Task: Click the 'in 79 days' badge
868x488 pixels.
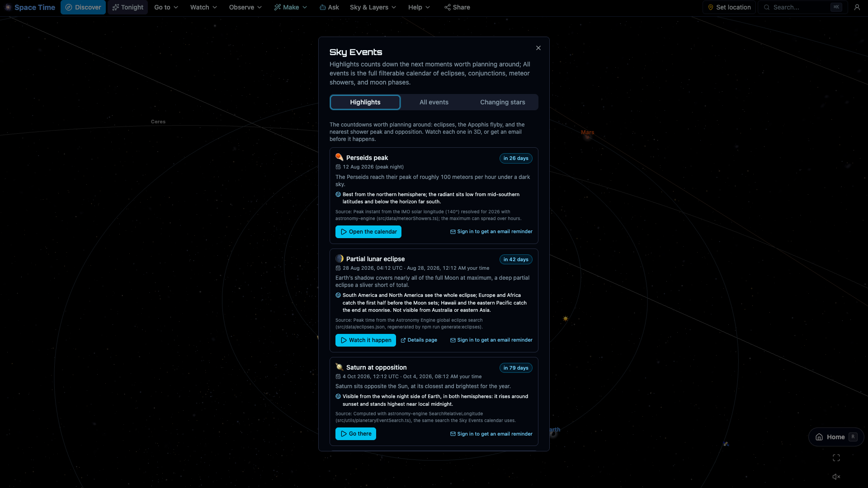Action: pos(516,368)
